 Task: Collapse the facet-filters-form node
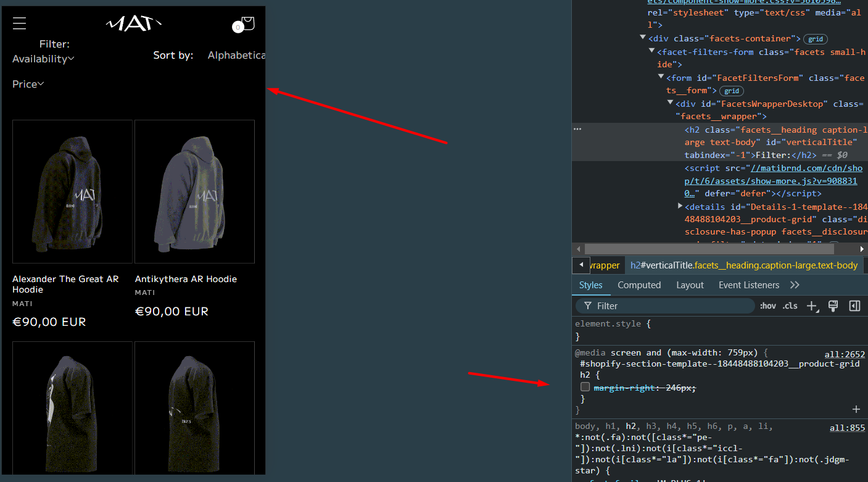pos(652,51)
